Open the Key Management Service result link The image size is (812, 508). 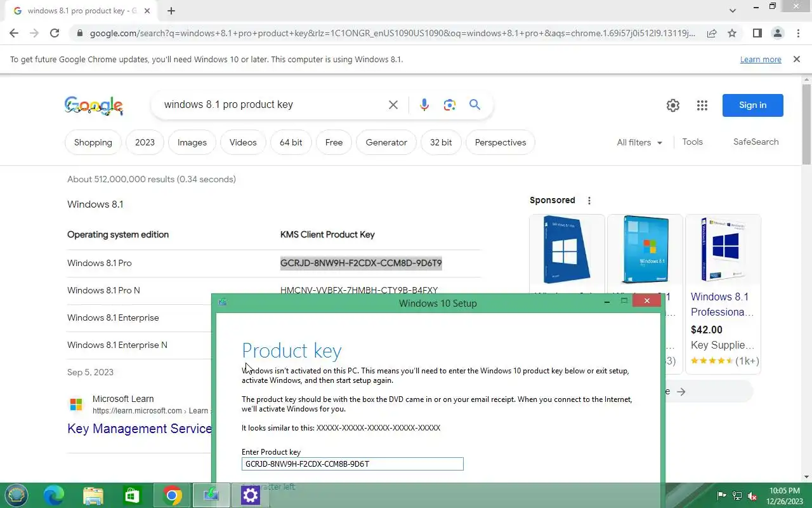[x=140, y=429]
